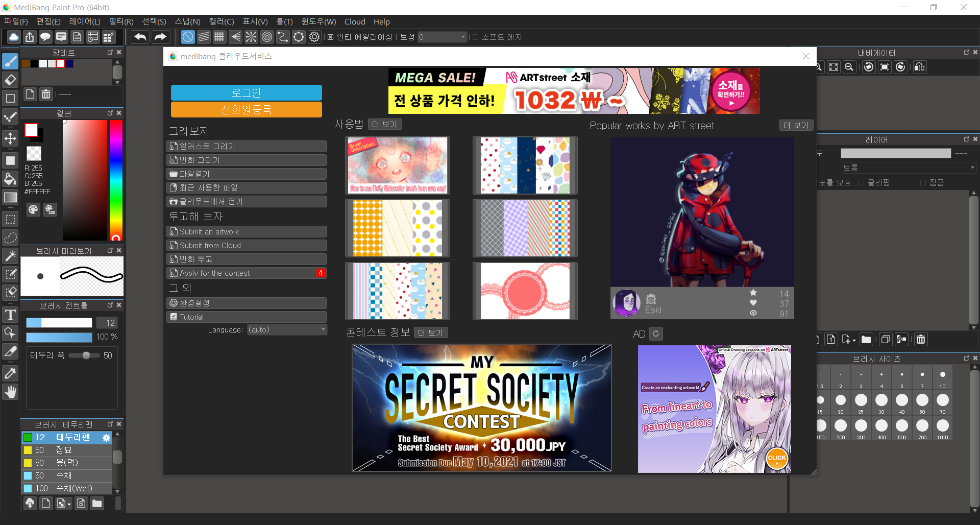Toggle the 잠금 checkbox
Viewport: 980px width, 525px height.
tap(923, 182)
